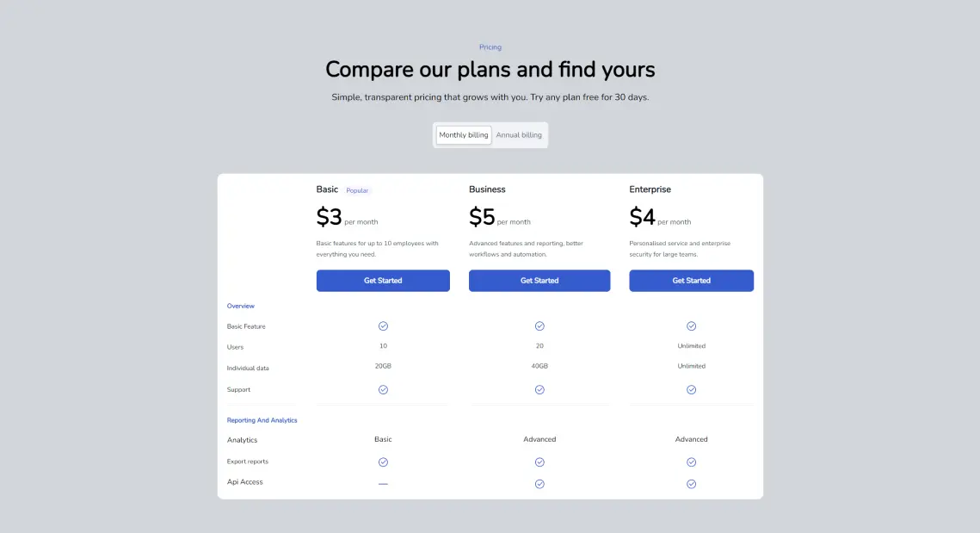Click Api Access dash in Basic column

click(x=383, y=484)
